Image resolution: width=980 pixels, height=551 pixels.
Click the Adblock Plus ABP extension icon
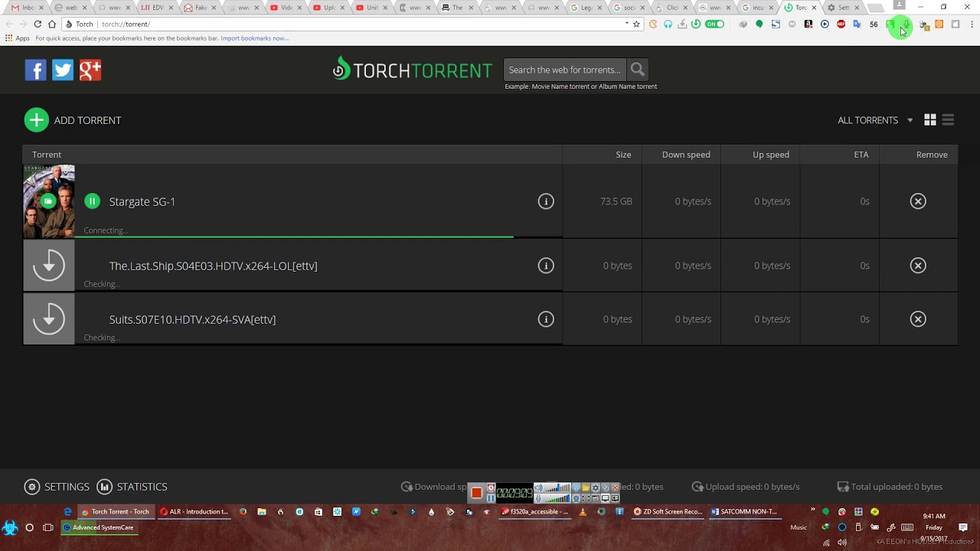point(841,24)
